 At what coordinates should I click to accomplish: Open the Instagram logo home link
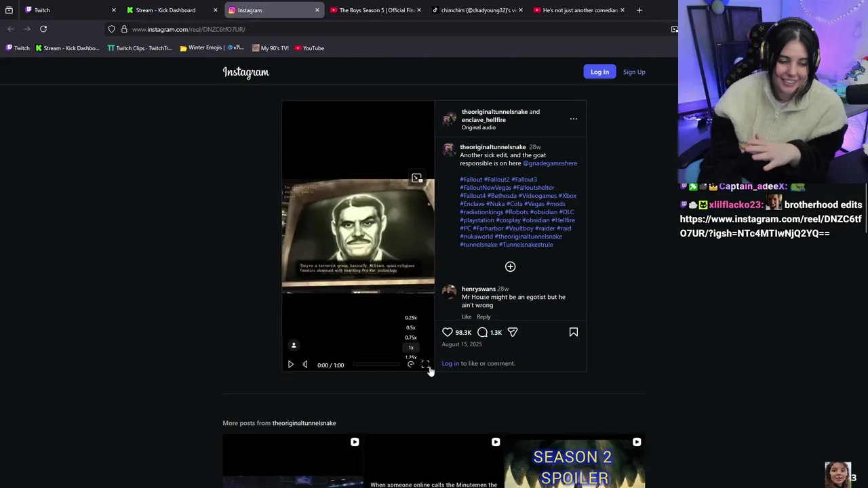tap(245, 72)
